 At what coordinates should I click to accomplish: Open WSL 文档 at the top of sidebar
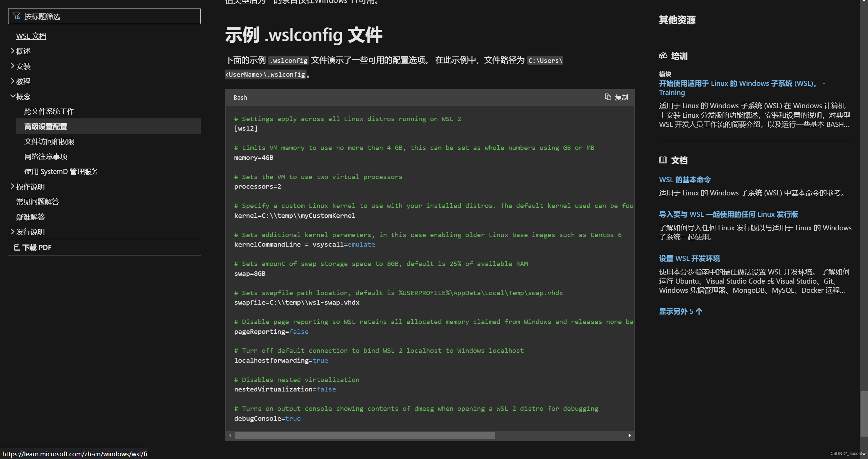(x=31, y=36)
